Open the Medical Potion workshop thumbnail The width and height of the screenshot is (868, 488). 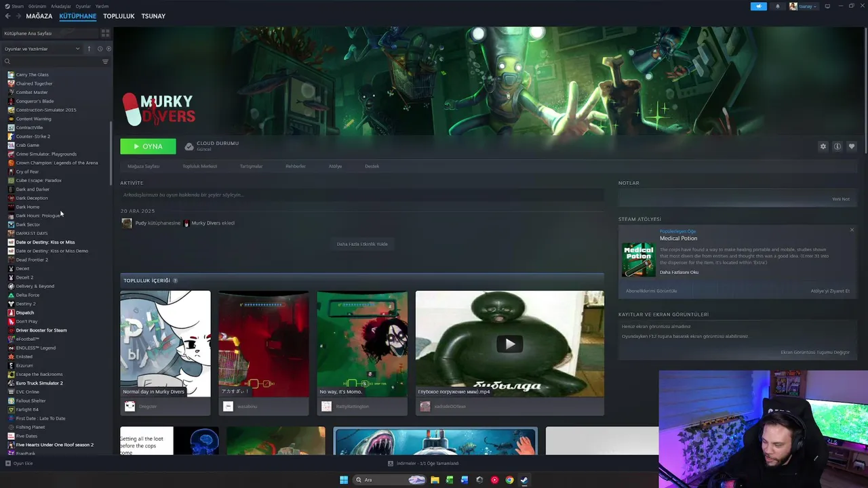[639, 260]
